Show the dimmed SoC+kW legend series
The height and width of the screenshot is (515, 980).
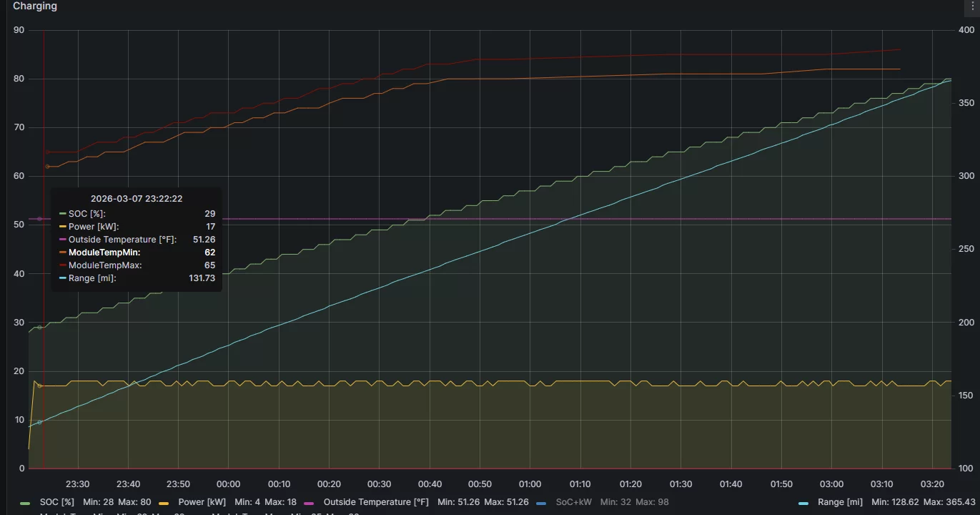tap(574, 502)
